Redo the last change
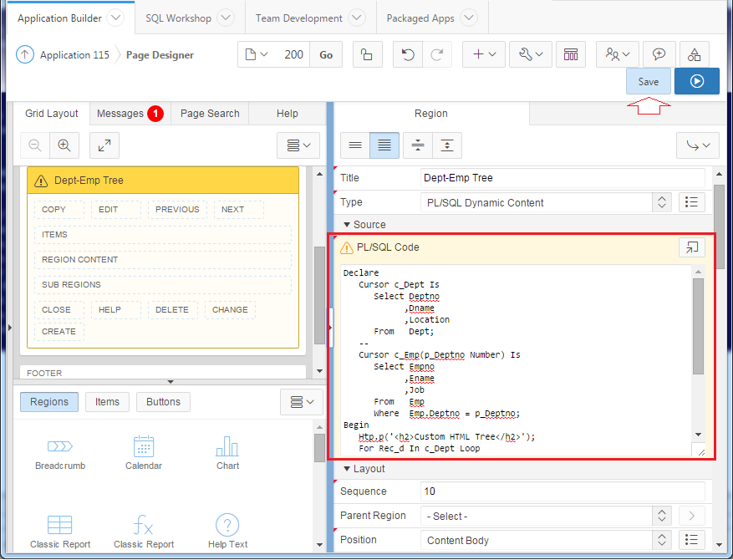This screenshot has width=733, height=560. point(437,54)
